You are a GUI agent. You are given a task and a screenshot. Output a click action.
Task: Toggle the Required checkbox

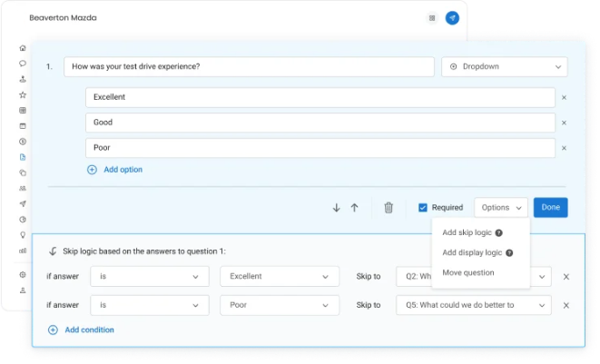coord(423,207)
